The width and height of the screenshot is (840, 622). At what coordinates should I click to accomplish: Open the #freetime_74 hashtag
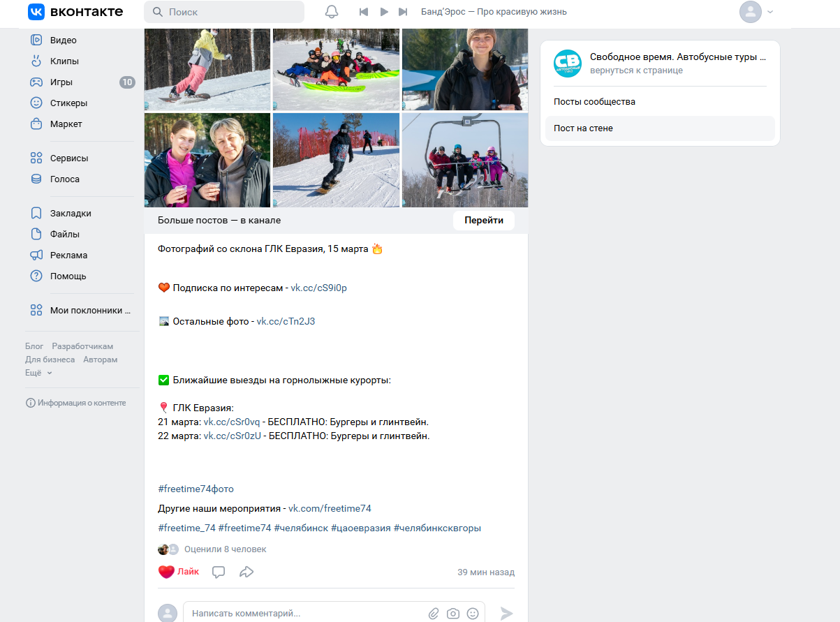click(x=186, y=528)
